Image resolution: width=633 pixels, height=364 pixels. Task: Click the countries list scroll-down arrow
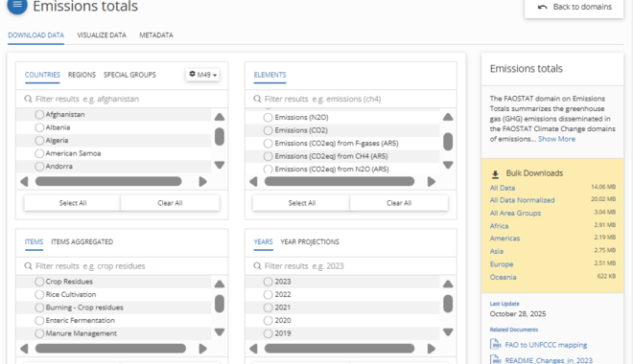pos(220,165)
